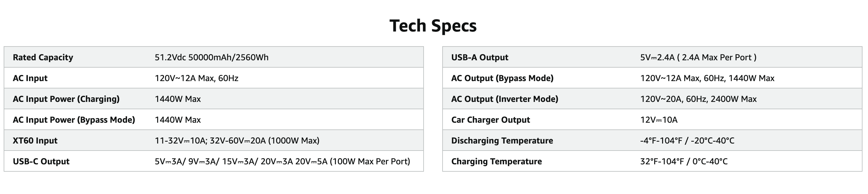
Task: Select the AC Input row label
Action: pyautogui.click(x=30, y=78)
